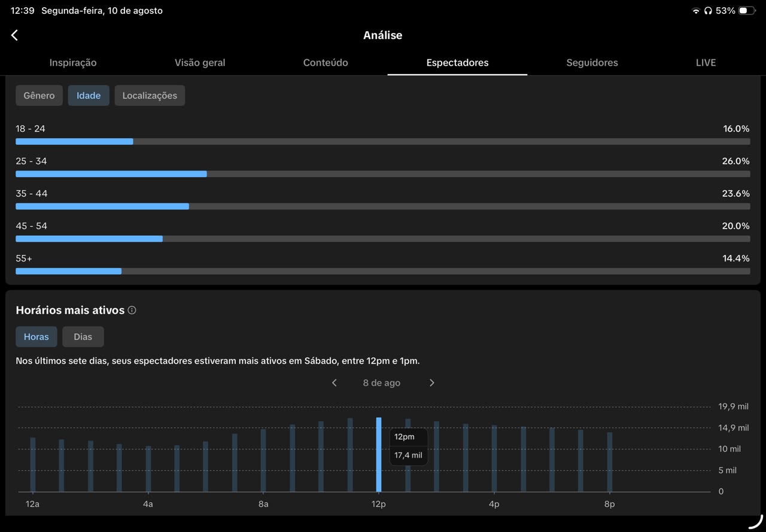The image size is (766, 532).
Task: Open the Seguidores tab
Action: (x=592, y=63)
